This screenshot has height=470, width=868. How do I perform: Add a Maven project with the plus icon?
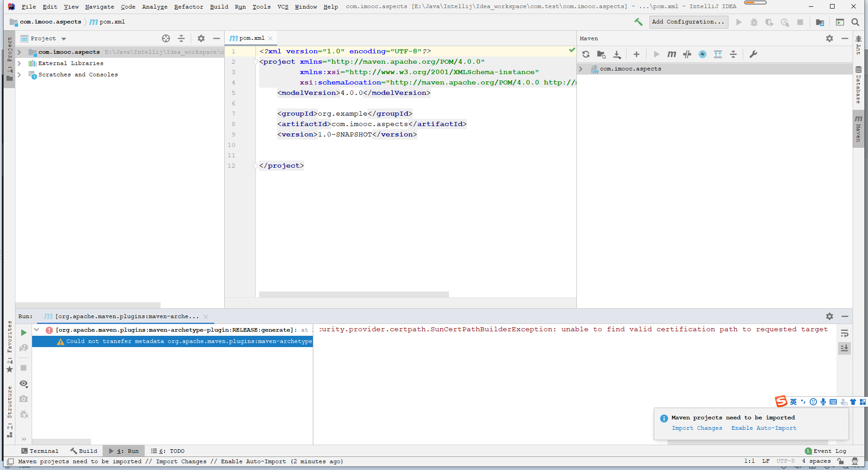[637, 54]
